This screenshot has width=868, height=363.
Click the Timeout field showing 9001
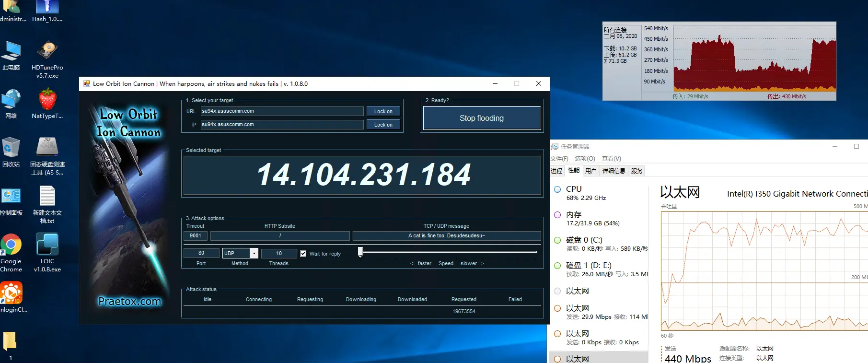coord(196,236)
